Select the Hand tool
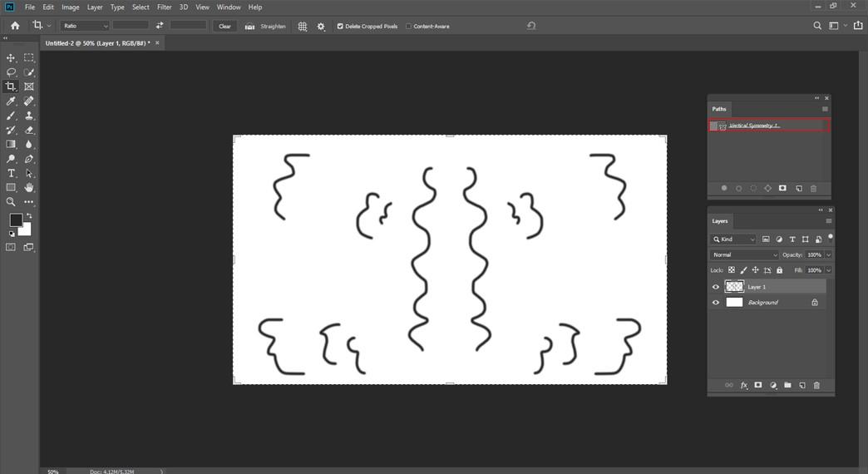The image size is (868, 474). click(x=29, y=188)
